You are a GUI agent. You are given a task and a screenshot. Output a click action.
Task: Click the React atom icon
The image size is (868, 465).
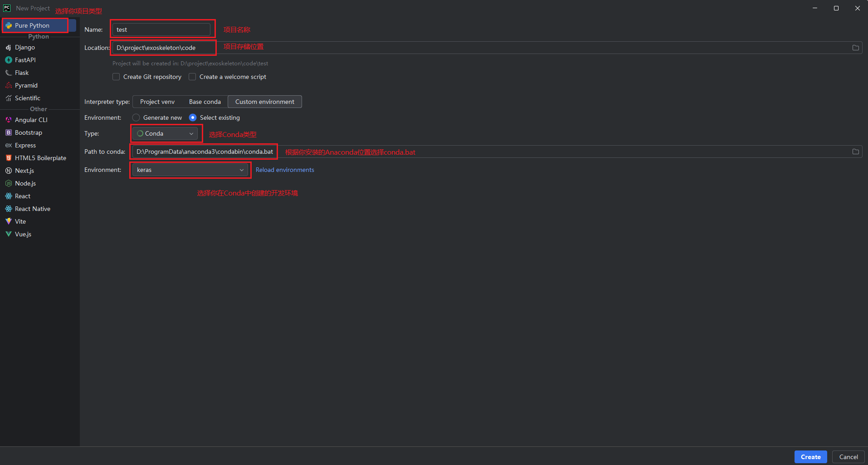[9, 196]
